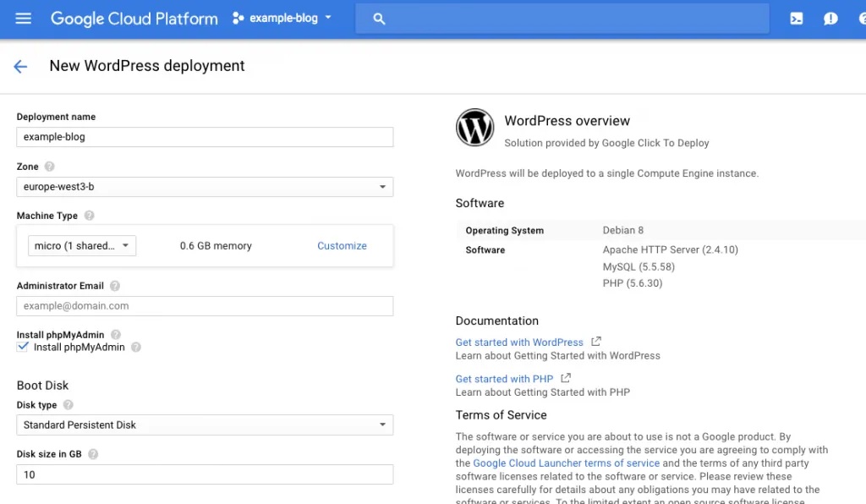Screen dimensions: 866x504
Task: Click Solution provided by Google Click To Deploy
Action: point(606,143)
